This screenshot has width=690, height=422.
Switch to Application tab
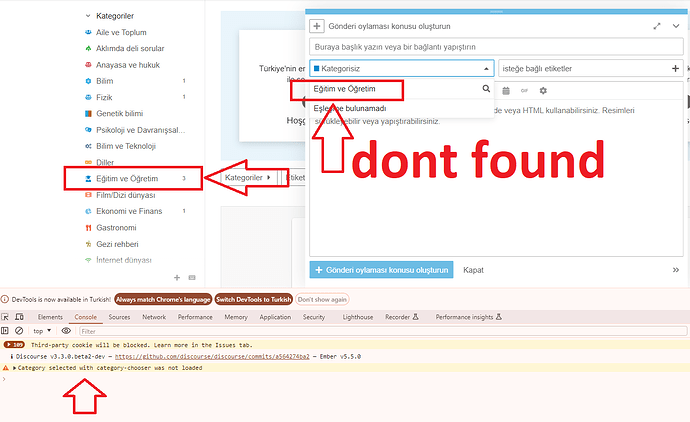pyautogui.click(x=275, y=317)
